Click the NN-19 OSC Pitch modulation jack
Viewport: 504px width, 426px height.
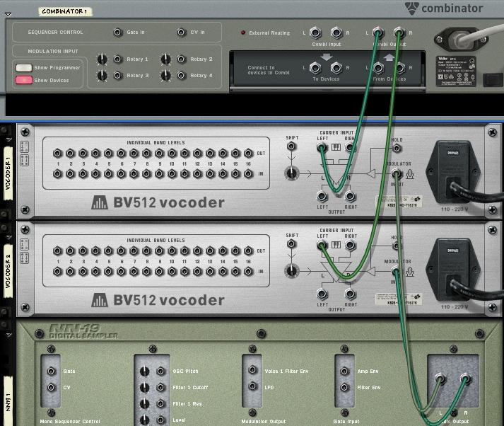pos(160,371)
